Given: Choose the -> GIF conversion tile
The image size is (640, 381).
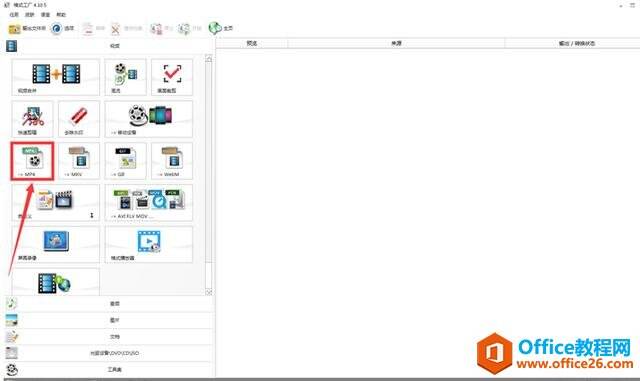Looking at the screenshot, I should (125, 161).
